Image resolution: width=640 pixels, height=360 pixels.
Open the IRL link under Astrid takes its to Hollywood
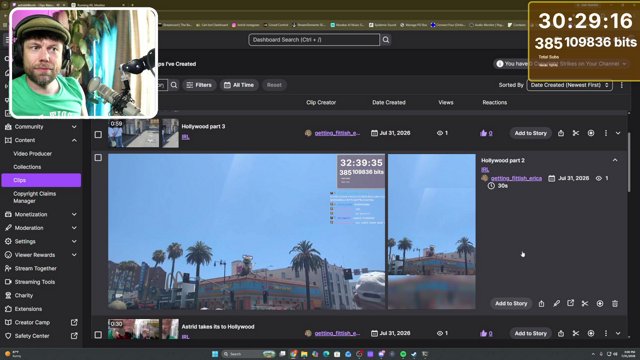(185, 337)
